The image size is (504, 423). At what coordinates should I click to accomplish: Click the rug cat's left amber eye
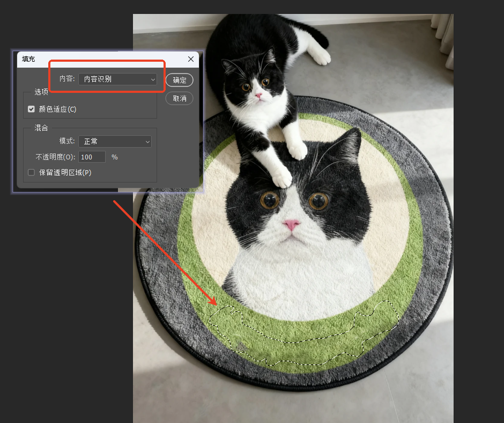tap(270, 200)
